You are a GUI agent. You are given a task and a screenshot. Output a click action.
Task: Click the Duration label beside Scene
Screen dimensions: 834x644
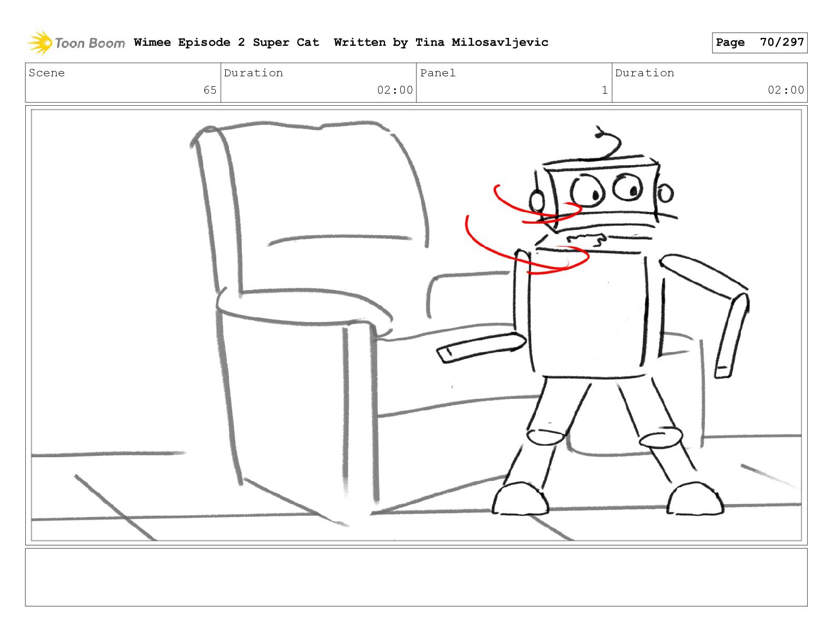253,73
